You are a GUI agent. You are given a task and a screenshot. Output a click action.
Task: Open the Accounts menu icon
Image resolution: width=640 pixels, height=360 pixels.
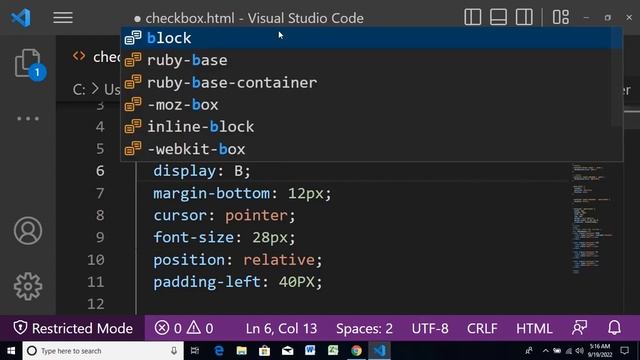pyautogui.click(x=28, y=231)
